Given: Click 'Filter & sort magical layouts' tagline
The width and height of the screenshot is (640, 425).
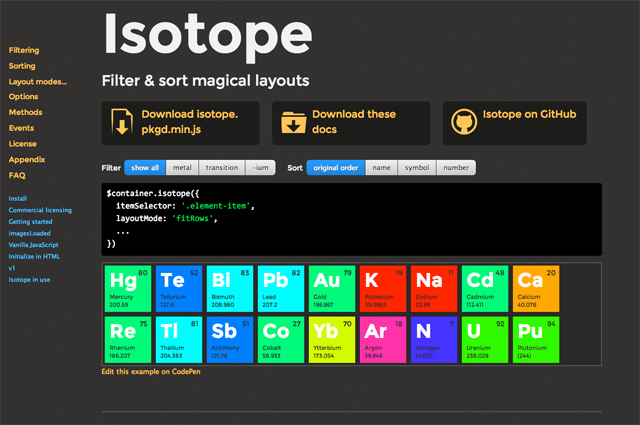Looking at the screenshot, I should 205,81.
